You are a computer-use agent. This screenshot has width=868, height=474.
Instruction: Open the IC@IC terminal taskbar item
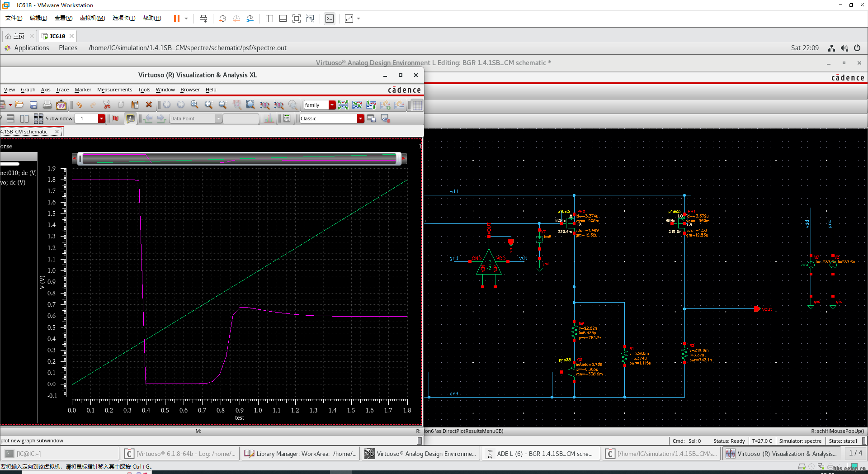pos(60,454)
